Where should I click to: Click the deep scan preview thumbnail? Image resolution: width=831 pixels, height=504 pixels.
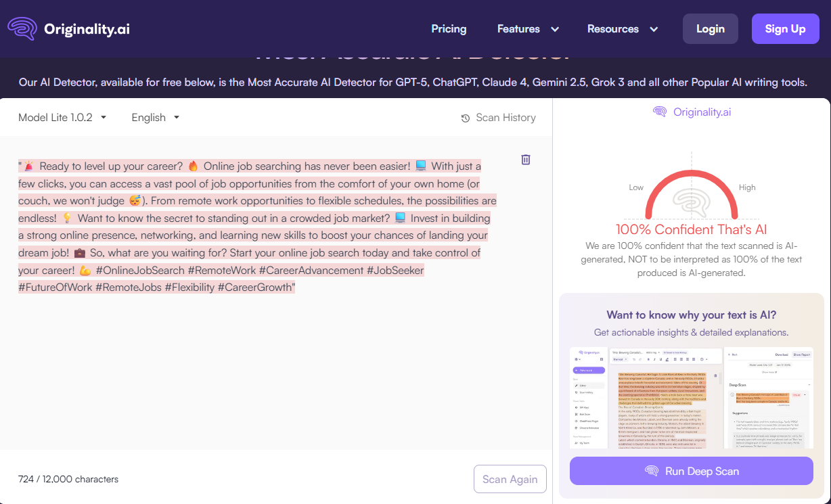coord(691,397)
